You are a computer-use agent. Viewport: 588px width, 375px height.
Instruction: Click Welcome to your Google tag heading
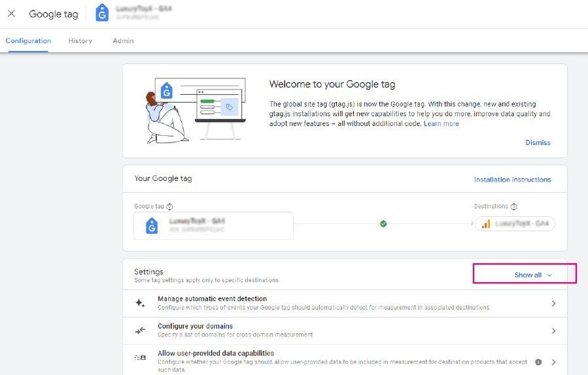point(332,84)
